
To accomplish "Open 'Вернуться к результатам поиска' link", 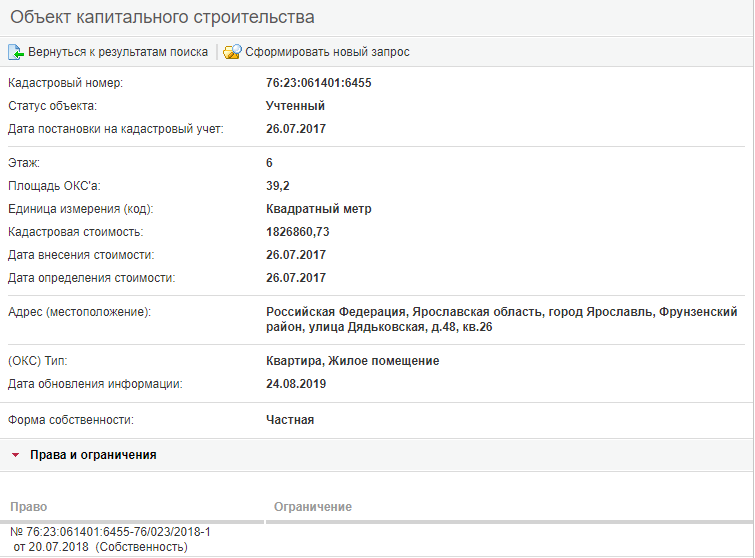I will click(x=118, y=52).
